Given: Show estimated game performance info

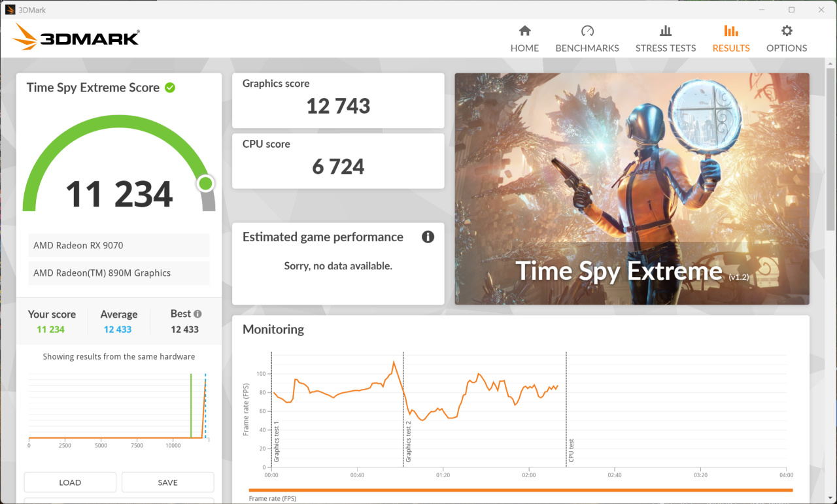Looking at the screenshot, I should click(428, 237).
